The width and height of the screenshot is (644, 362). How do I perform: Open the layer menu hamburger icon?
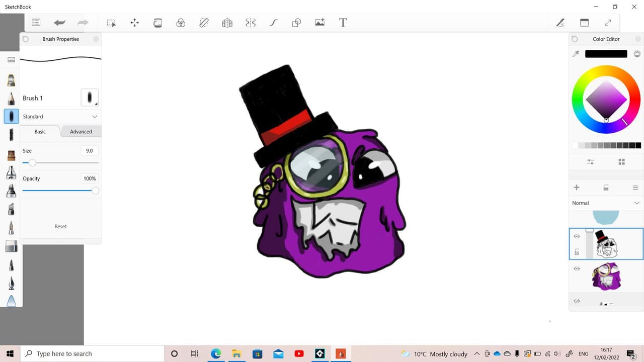pos(635,188)
